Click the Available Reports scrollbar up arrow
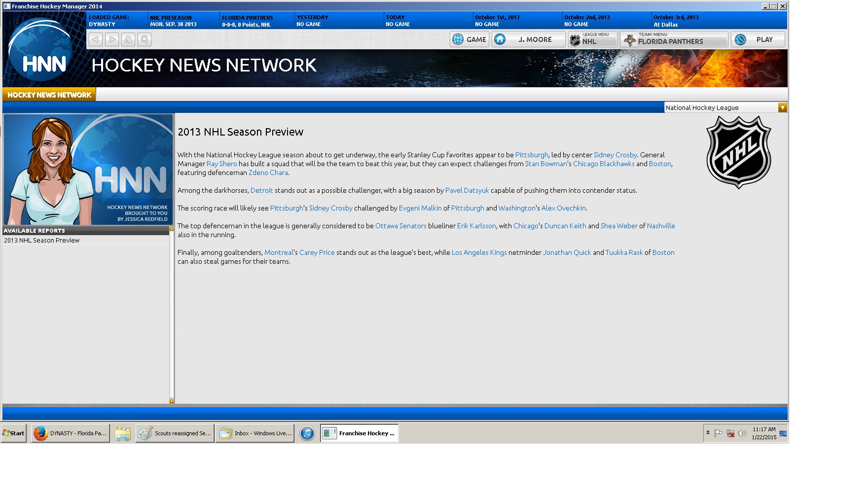Viewport: 868px width, 488px height. point(172,229)
